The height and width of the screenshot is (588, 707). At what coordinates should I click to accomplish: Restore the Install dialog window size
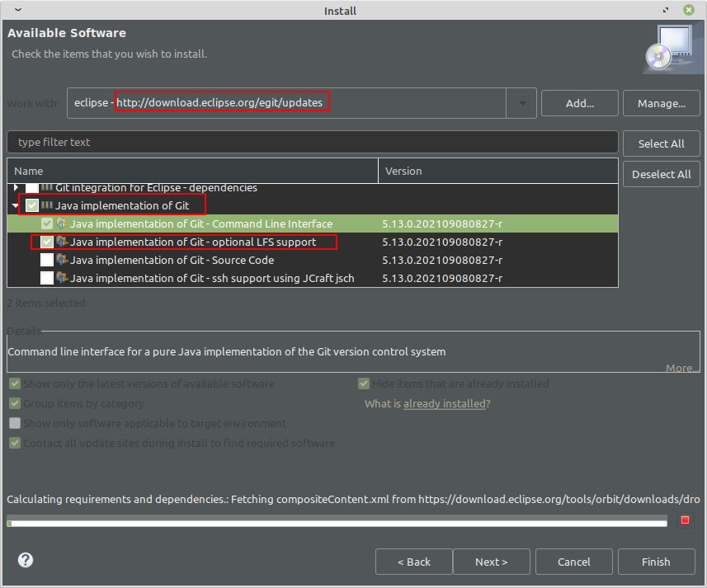click(666, 10)
